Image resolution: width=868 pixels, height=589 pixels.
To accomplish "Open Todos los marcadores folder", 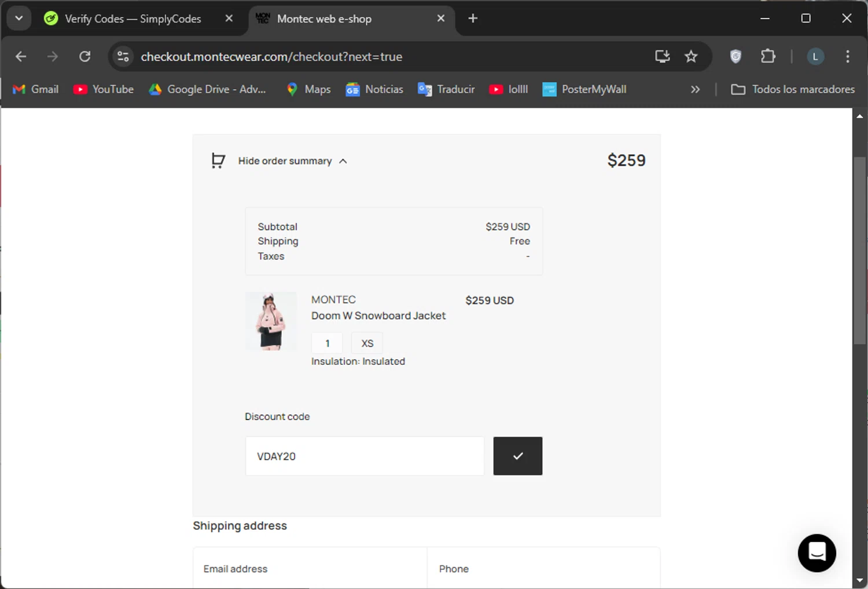I will click(x=793, y=89).
